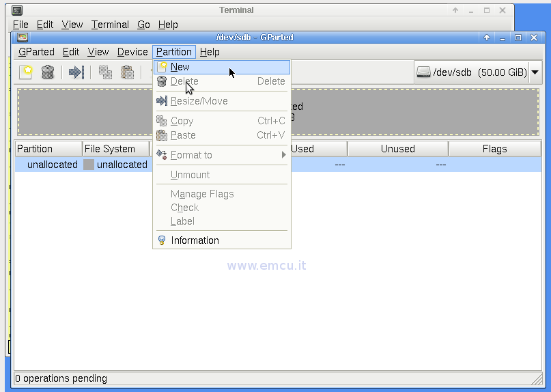
Task: Click the Paste partition toolbar icon
Action: point(128,72)
